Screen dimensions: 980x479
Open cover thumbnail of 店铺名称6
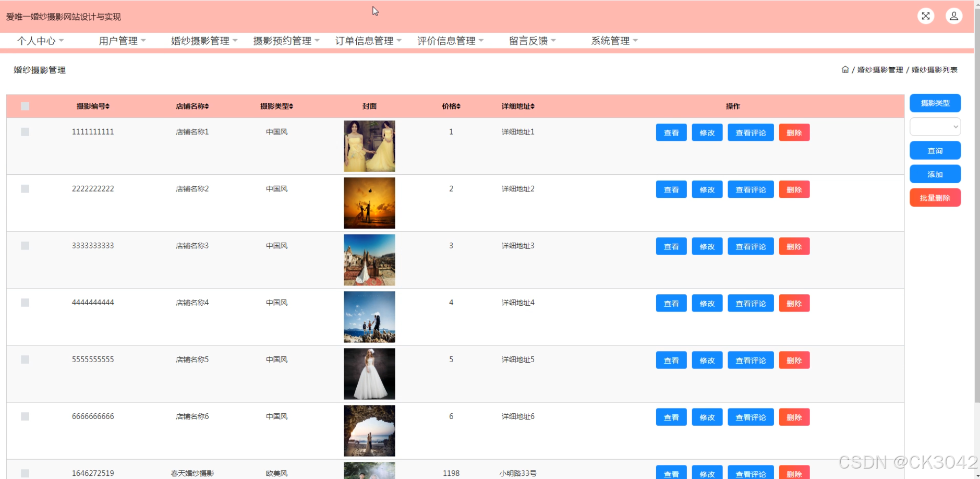coord(369,430)
